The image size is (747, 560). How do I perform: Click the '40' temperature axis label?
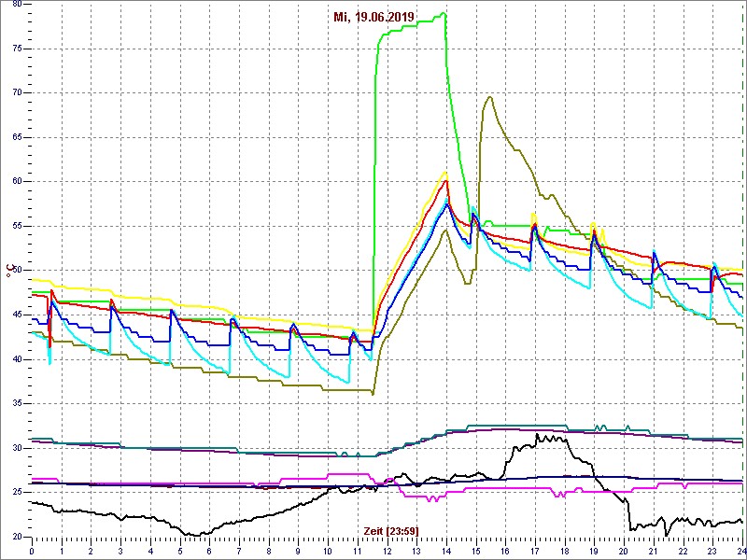click(x=18, y=359)
